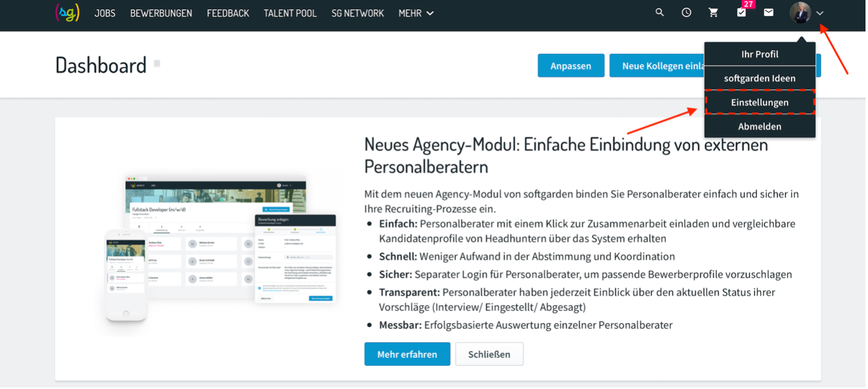Click the small square beside Dashboard
This screenshot has height=389, width=868.
[157, 64]
